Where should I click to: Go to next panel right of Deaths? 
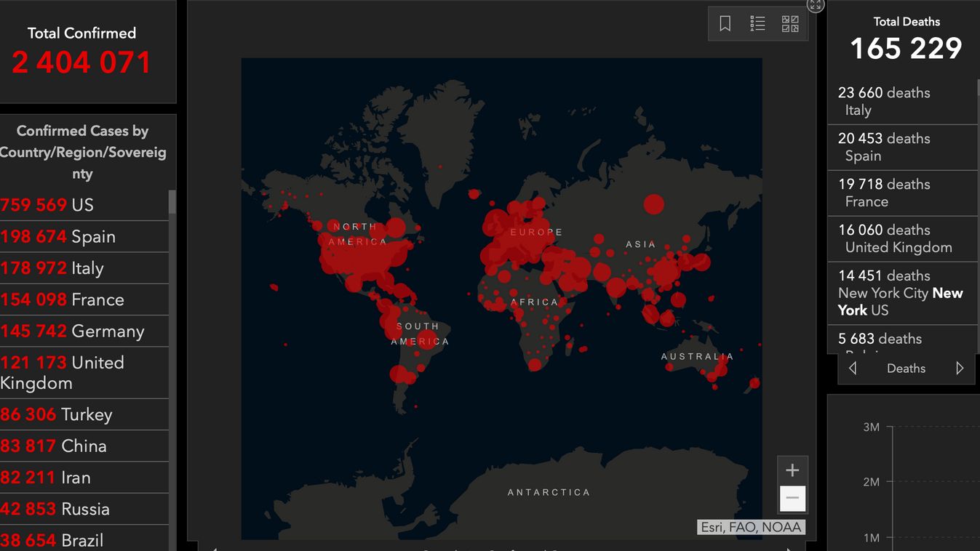coord(960,369)
